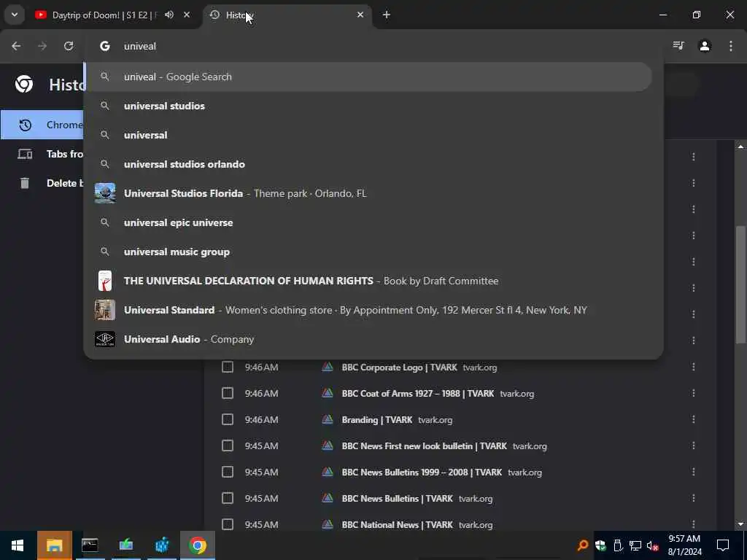Mute the audio icon on the YouTube tab
The height and width of the screenshot is (560, 747).
click(x=169, y=15)
